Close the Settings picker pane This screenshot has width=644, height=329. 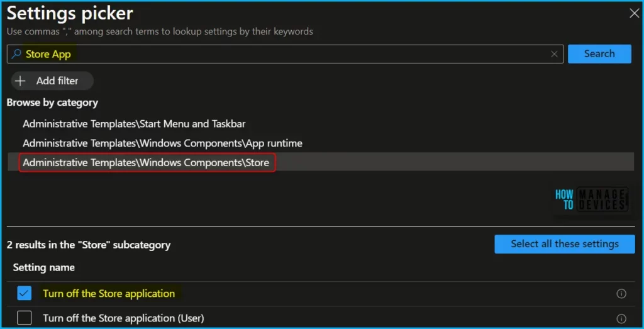point(634,14)
